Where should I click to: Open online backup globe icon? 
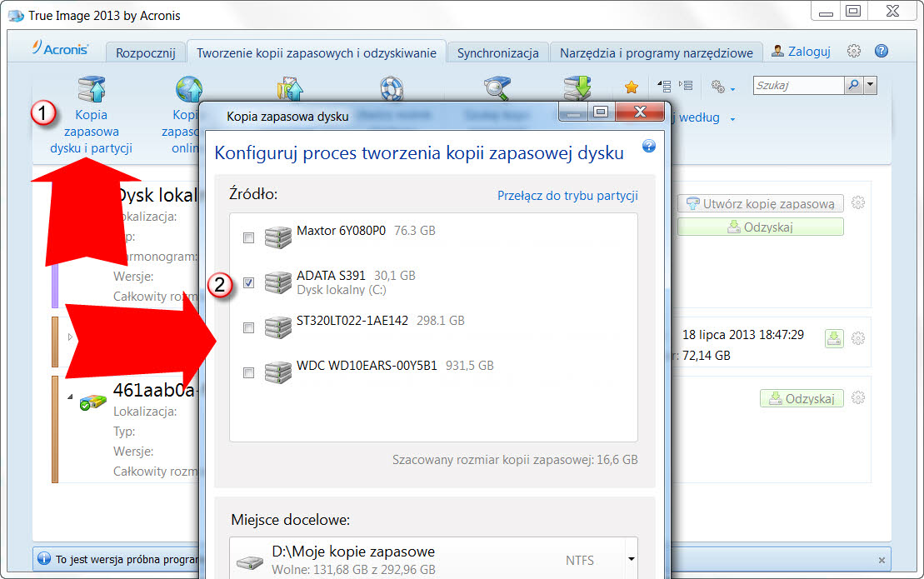click(188, 89)
